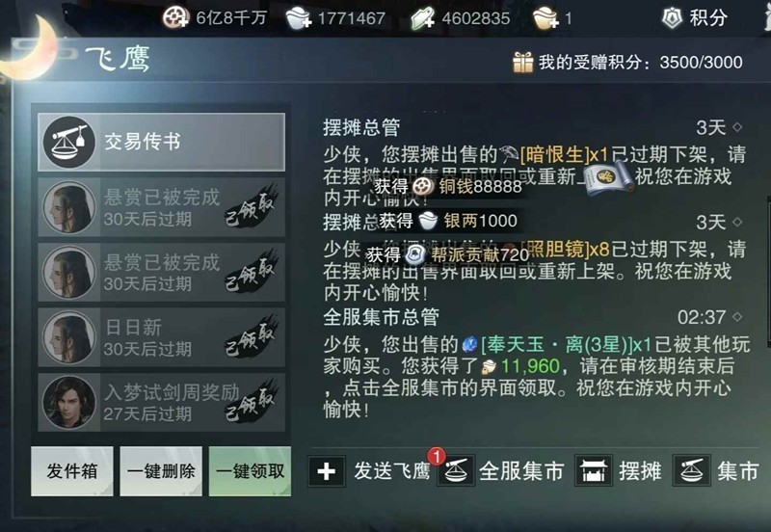Select the 交易传书 mail category
The width and height of the screenshot is (771, 532).
point(161,142)
